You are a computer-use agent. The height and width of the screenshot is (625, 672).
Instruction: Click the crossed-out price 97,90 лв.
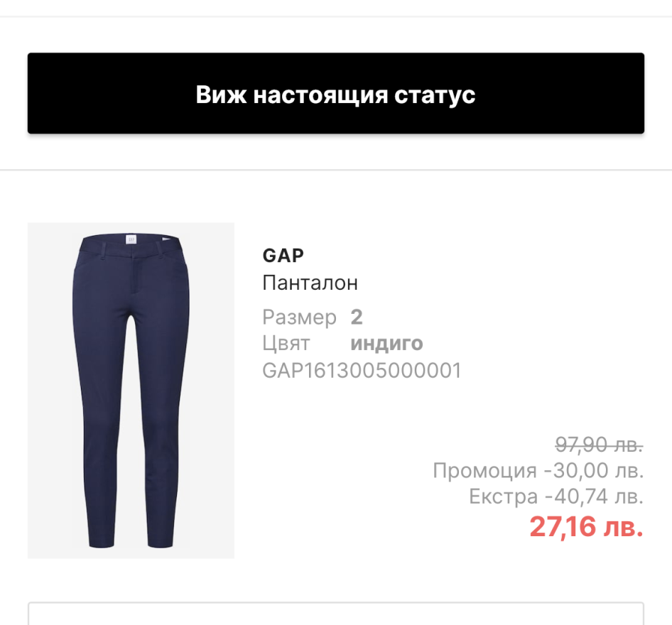click(599, 444)
